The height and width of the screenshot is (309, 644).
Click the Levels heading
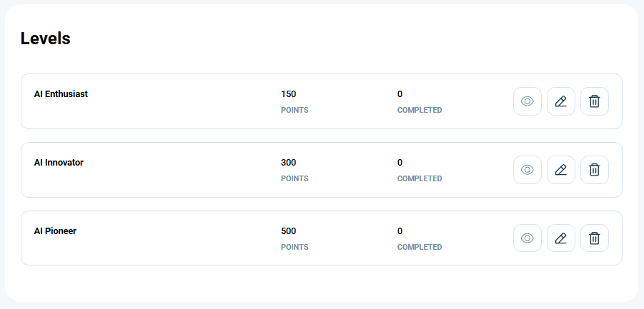[x=46, y=39]
